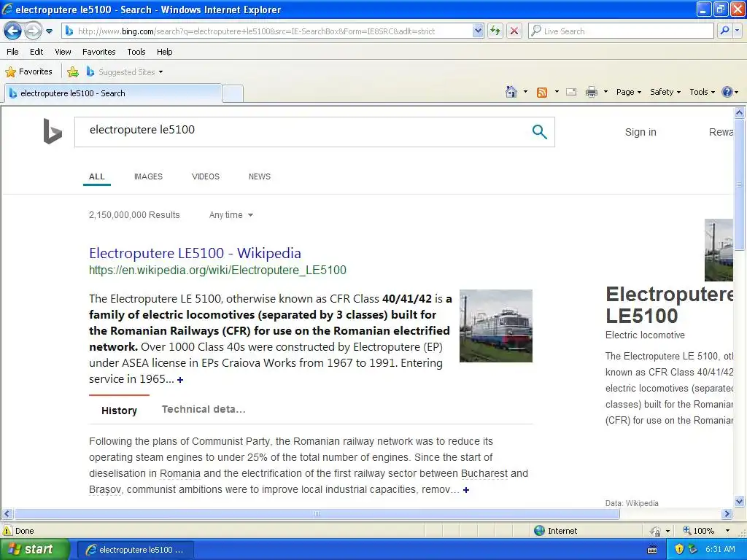Open the Favorites star button
The width and height of the screenshot is (747, 560).
[28, 72]
